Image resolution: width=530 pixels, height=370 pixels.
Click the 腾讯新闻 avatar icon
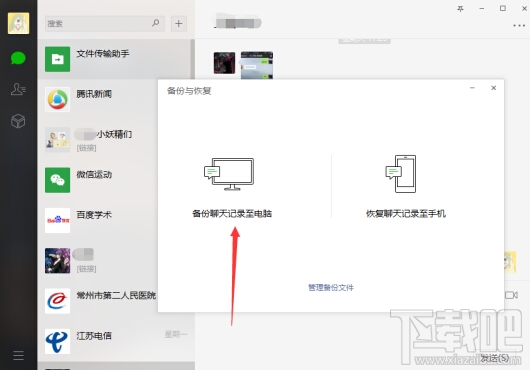(57, 99)
